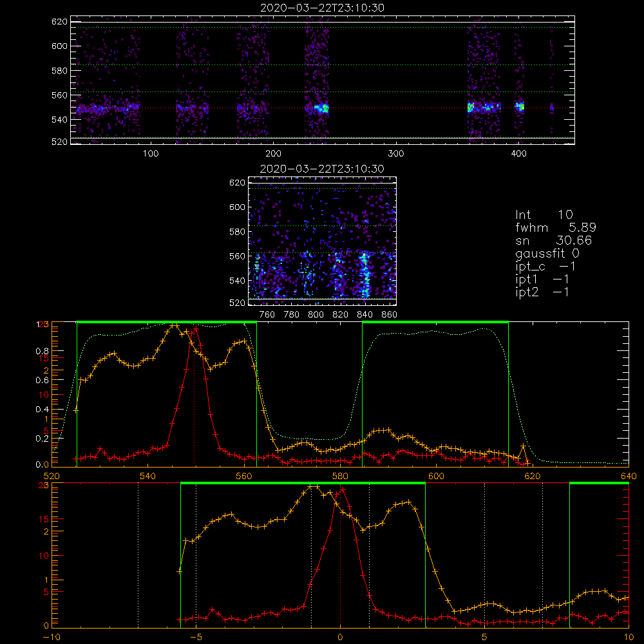
Task: Click x-axis label -10 on bottom plot
Action: pyautogui.click(x=52, y=637)
